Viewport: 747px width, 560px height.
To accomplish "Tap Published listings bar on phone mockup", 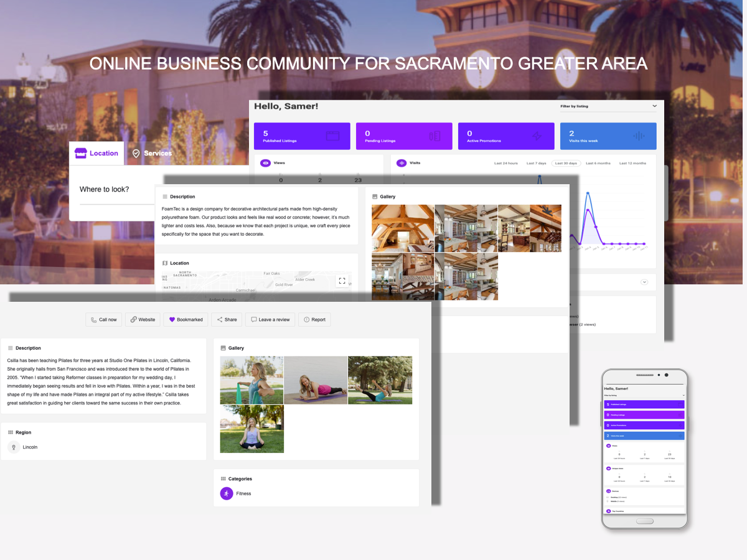I will click(x=644, y=404).
